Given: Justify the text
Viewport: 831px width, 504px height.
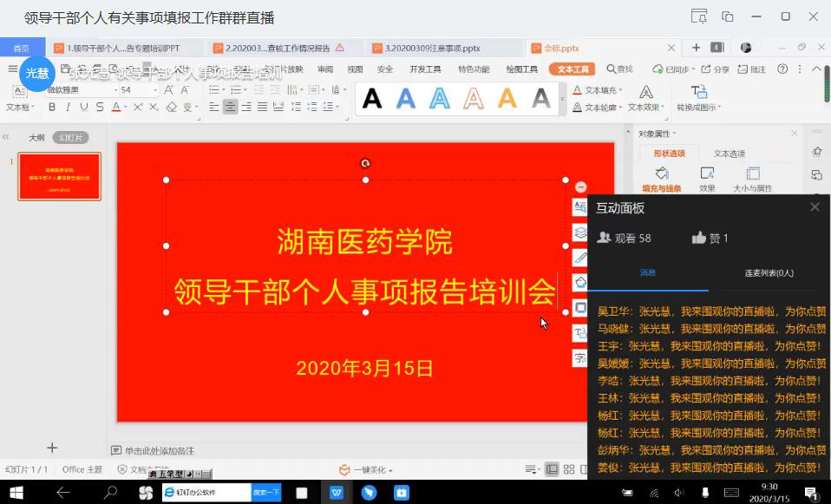Looking at the screenshot, I should click(x=262, y=107).
